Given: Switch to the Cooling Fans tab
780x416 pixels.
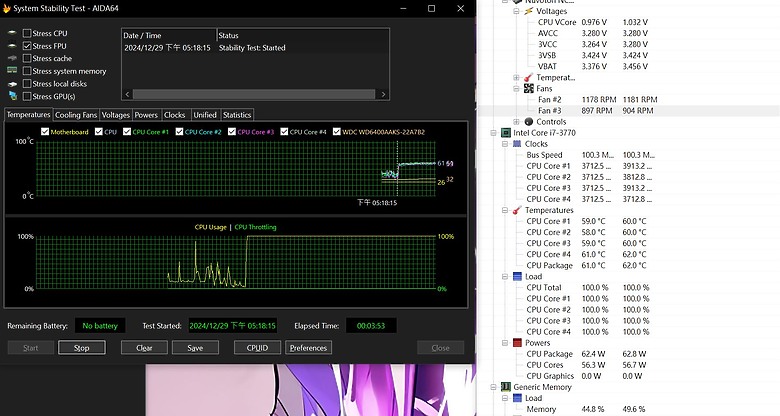Looking at the screenshot, I should point(76,115).
